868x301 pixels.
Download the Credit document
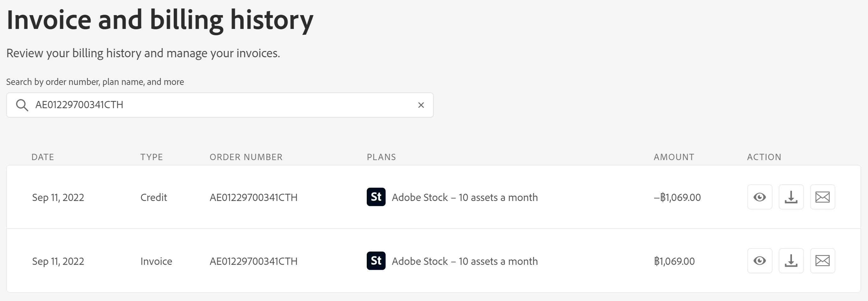point(791,197)
